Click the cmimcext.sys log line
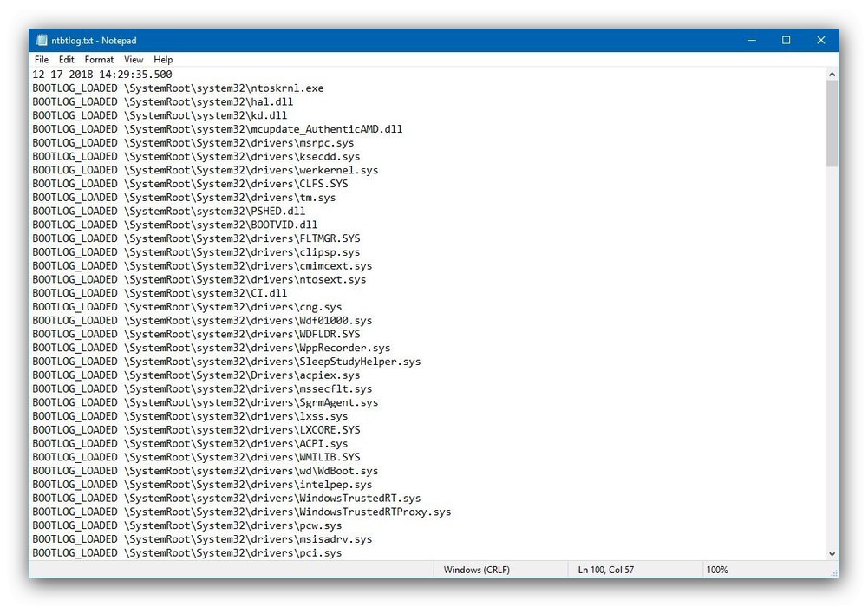The width and height of the screenshot is (868, 607). pos(202,265)
